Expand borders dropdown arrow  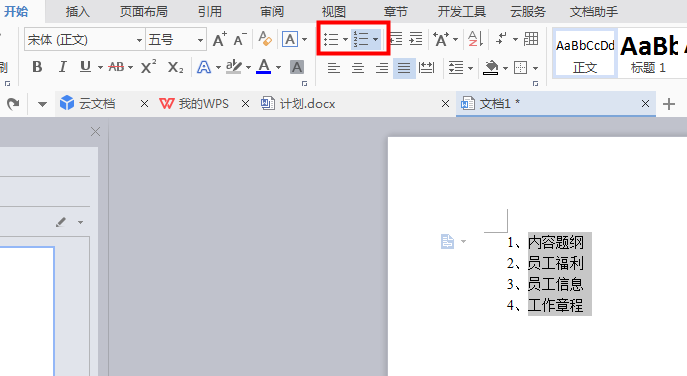coord(535,68)
